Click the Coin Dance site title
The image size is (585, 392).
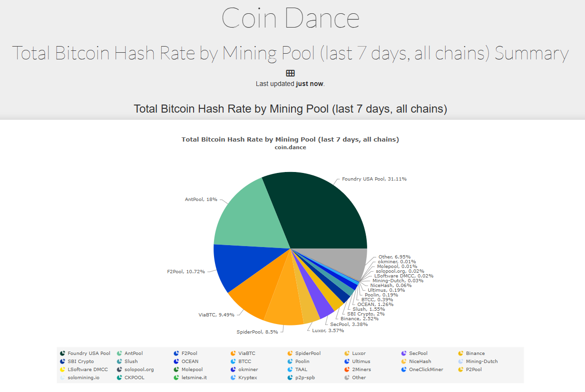coord(291,18)
